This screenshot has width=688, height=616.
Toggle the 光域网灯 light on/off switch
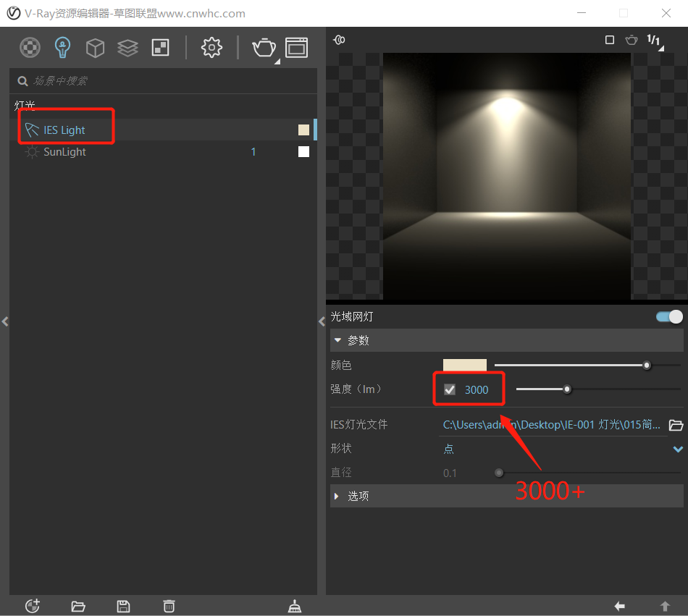tap(670, 316)
